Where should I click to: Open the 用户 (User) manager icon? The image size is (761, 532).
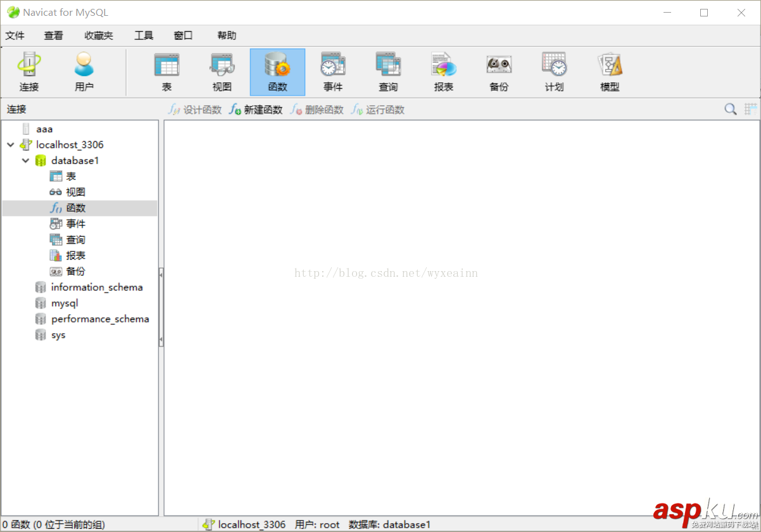coord(84,72)
